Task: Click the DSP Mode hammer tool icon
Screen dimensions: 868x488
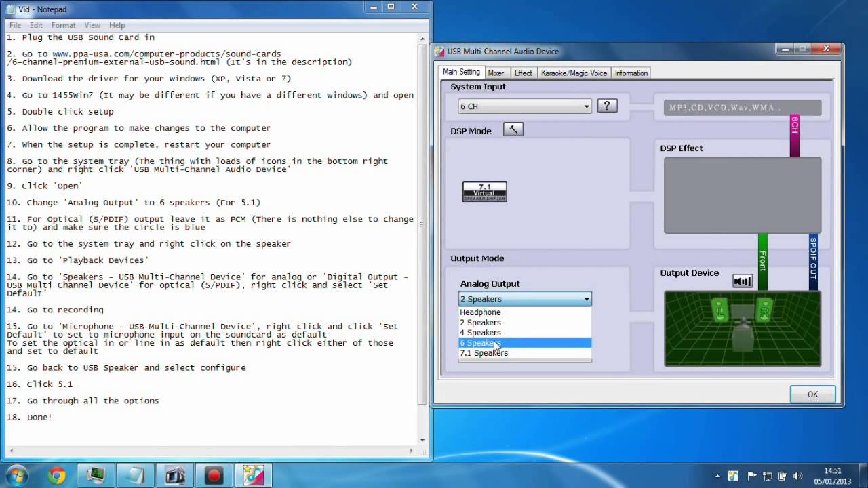Action: 513,129
